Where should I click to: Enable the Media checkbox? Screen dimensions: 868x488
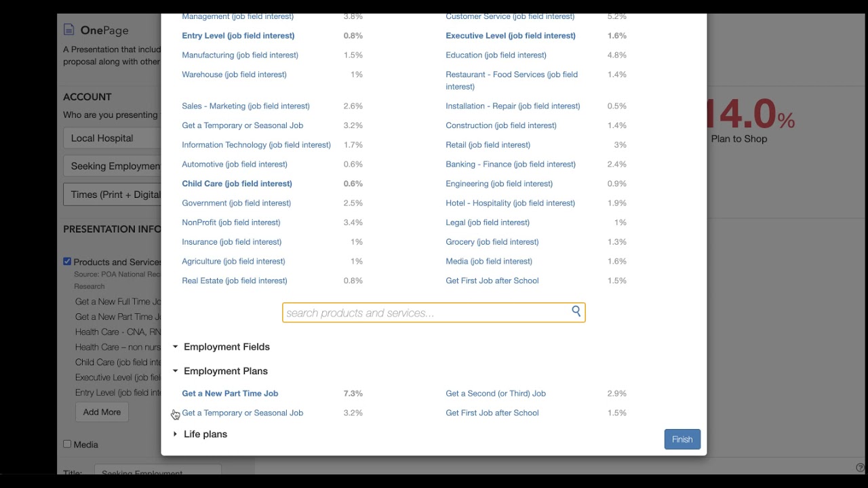coord(67,444)
